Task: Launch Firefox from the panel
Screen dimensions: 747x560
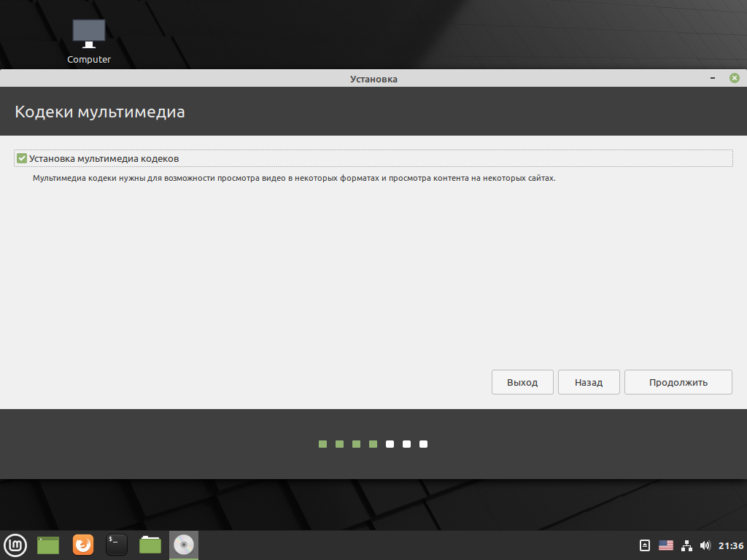Action: tap(83, 545)
